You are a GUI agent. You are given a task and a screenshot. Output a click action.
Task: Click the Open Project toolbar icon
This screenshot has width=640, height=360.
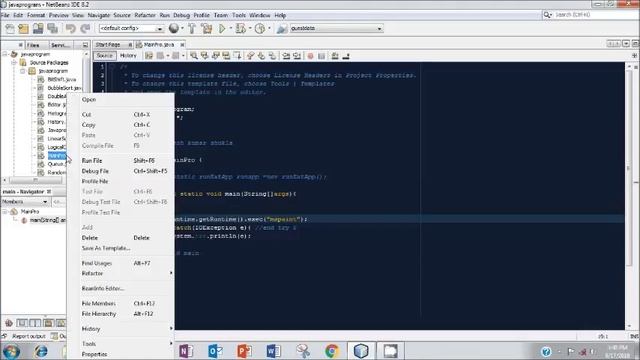click(38, 29)
